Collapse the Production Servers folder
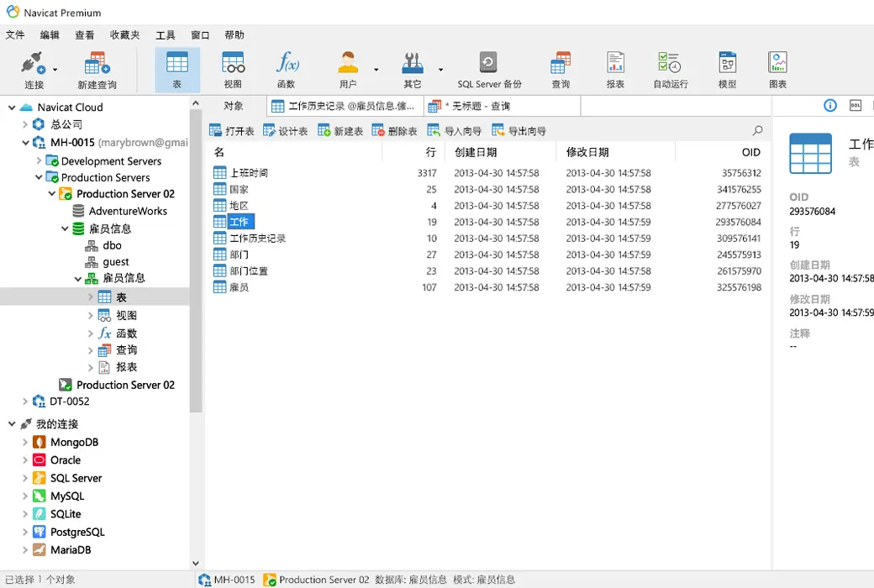Image resolution: width=874 pixels, height=588 pixels. click(39, 177)
